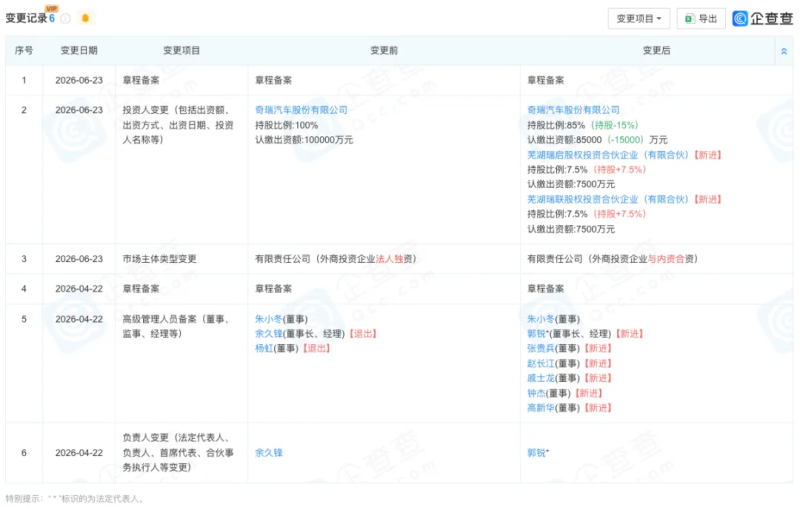The image size is (800, 507).
Task: Click the orange bell alert icon
Action: [85, 18]
